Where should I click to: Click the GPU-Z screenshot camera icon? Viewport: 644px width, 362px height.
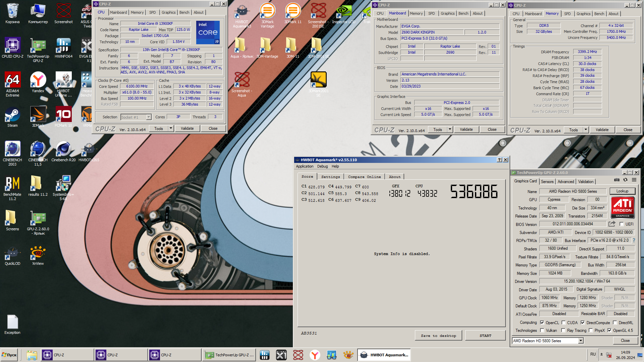pos(616,180)
